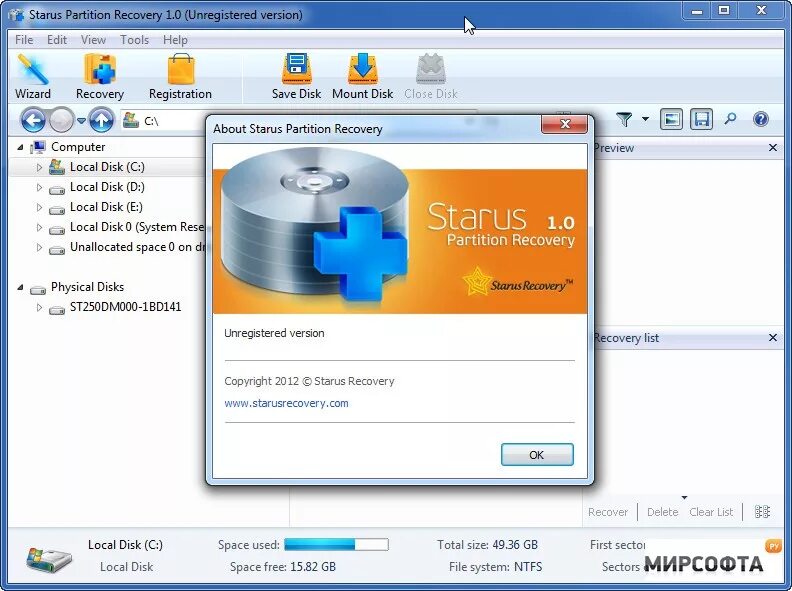Open the www.starusrecovery.com link

tap(286, 403)
